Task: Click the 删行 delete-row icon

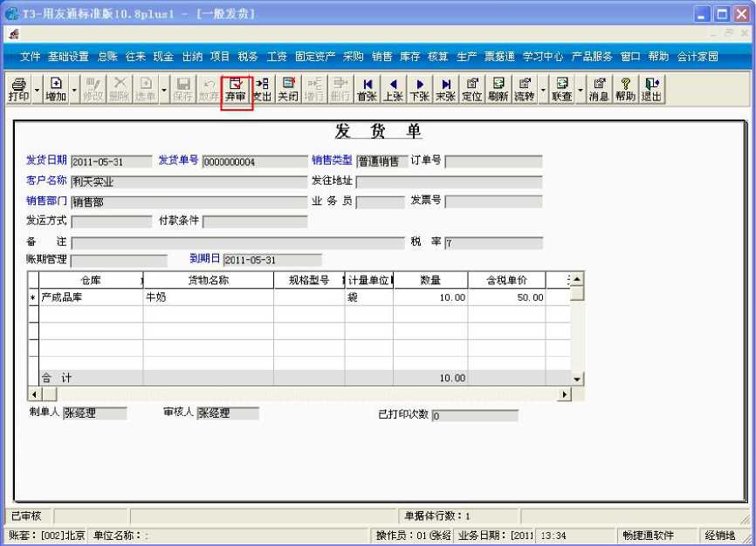Action: [340, 90]
